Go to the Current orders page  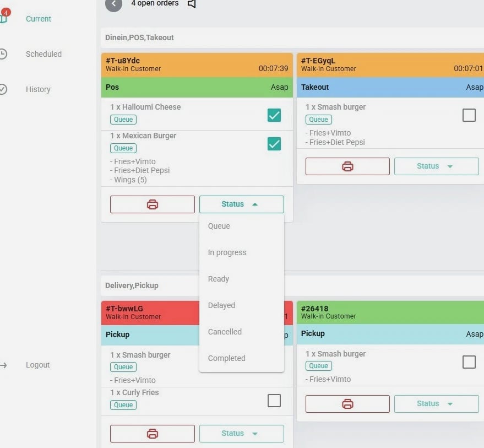coord(38,19)
